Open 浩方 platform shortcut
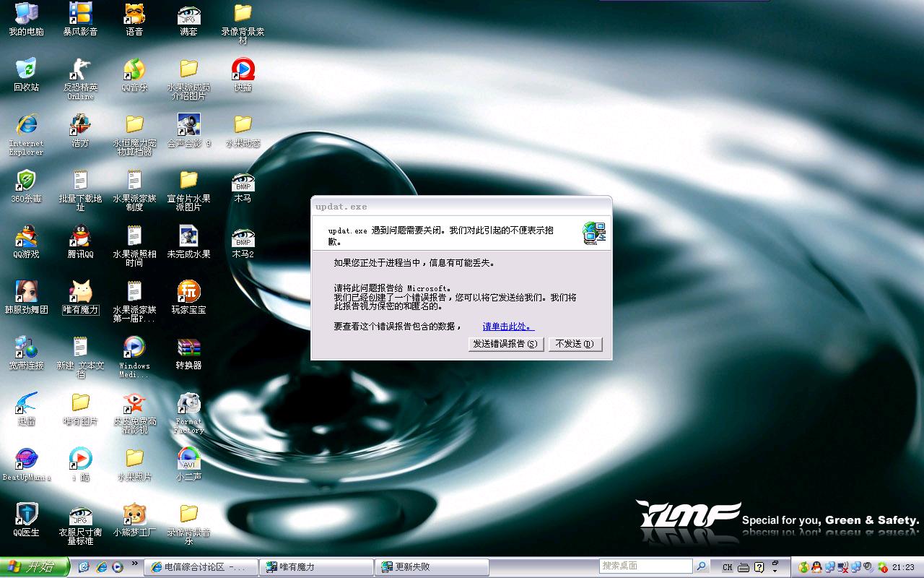The height and width of the screenshot is (578, 924). tap(80, 131)
